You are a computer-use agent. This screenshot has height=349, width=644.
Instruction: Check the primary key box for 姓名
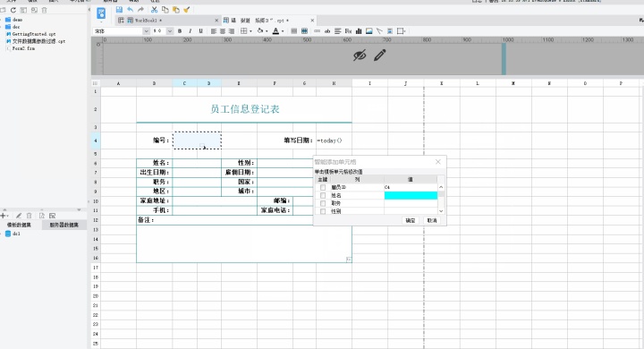pos(323,195)
